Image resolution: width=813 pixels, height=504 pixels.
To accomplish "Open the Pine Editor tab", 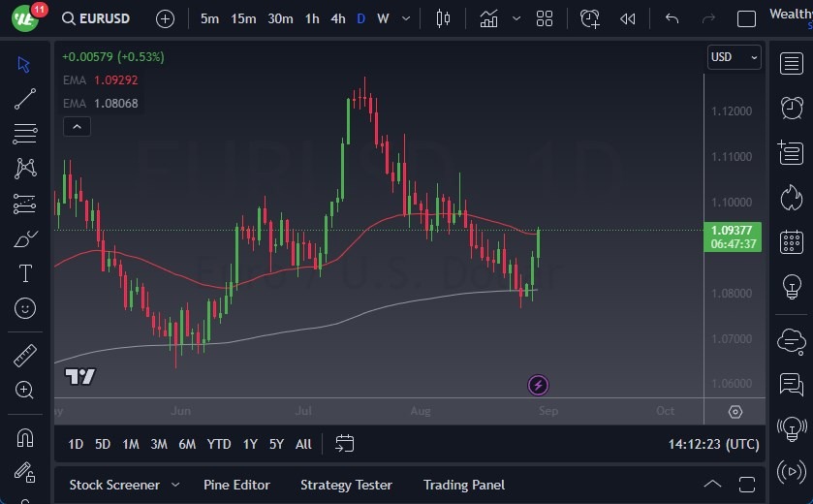I will [x=236, y=485].
